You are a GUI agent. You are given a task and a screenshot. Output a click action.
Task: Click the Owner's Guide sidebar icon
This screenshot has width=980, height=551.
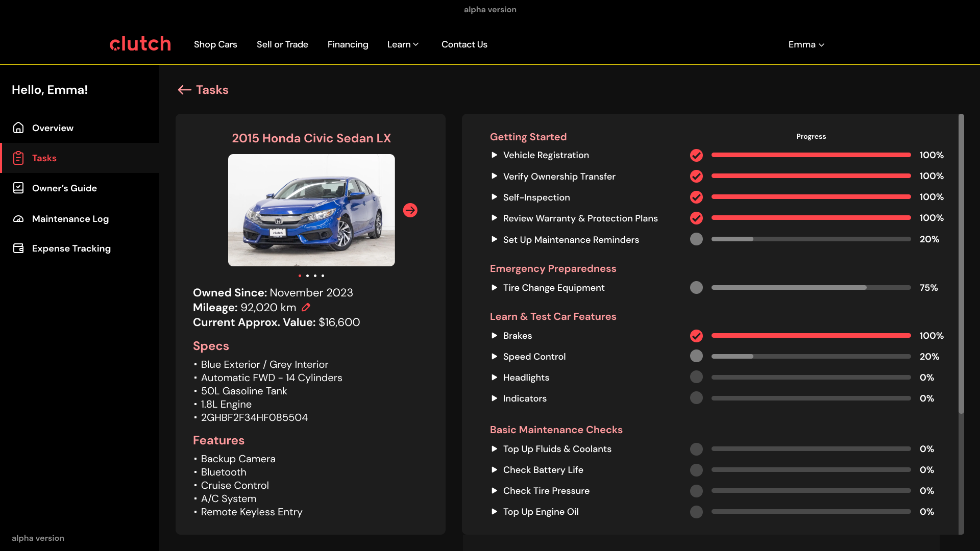(18, 188)
